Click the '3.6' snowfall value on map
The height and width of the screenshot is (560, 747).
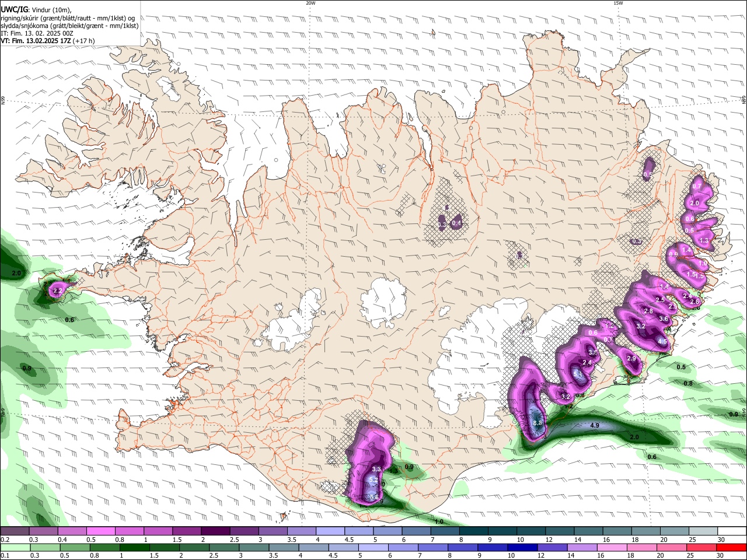(x=664, y=319)
